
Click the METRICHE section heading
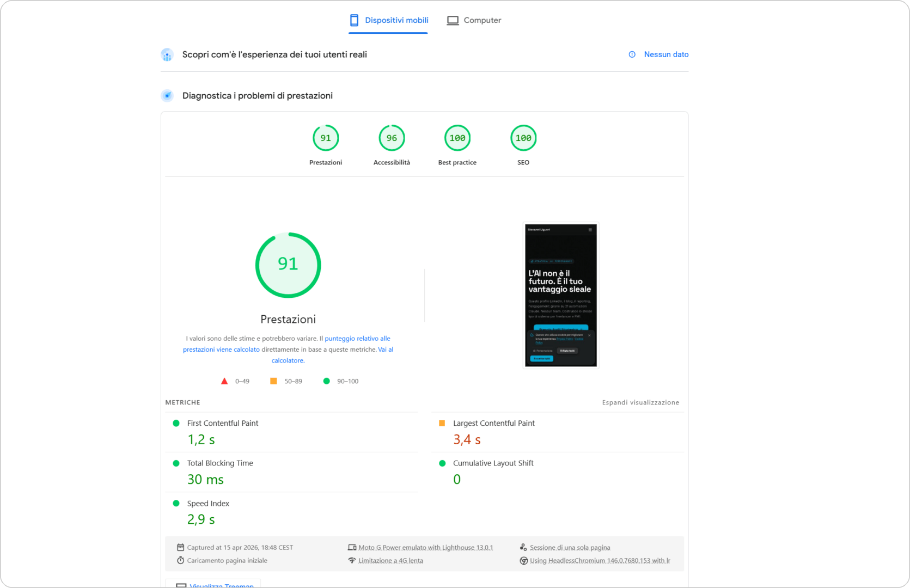pyautogui.click(x=183, y=402)
